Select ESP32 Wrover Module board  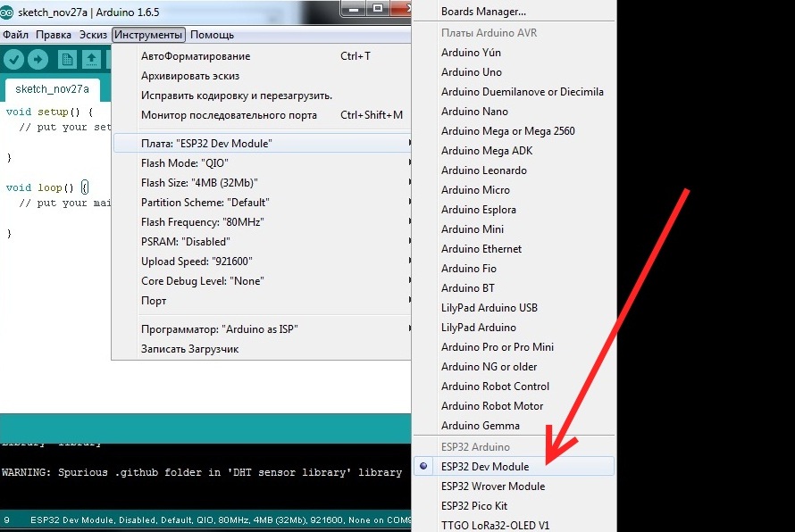pos(514,486)
